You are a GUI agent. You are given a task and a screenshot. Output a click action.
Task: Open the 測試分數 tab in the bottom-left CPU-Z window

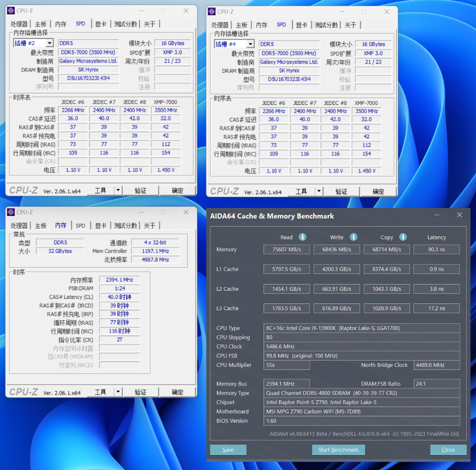[125, 225]
